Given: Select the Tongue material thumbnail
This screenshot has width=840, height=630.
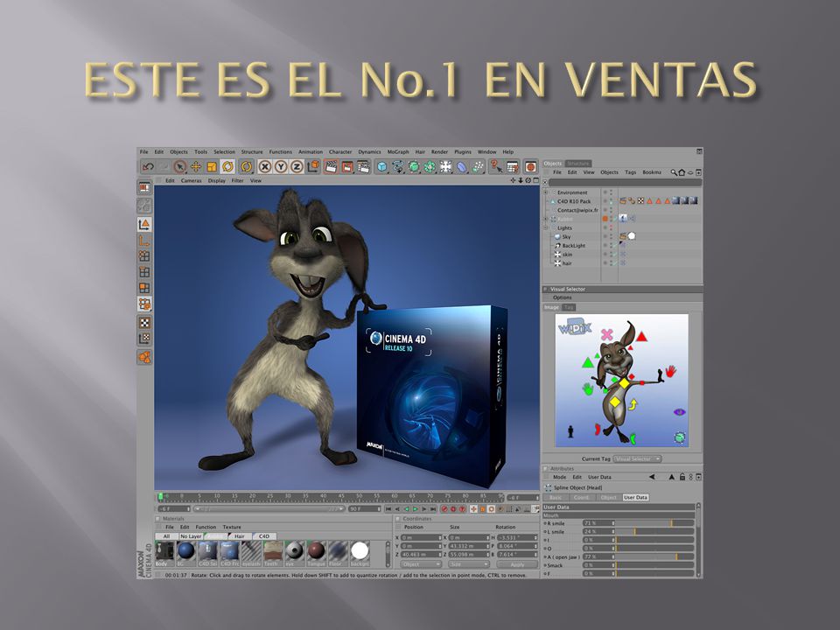Looking at the screenshot, I should (x=316, y=553).
